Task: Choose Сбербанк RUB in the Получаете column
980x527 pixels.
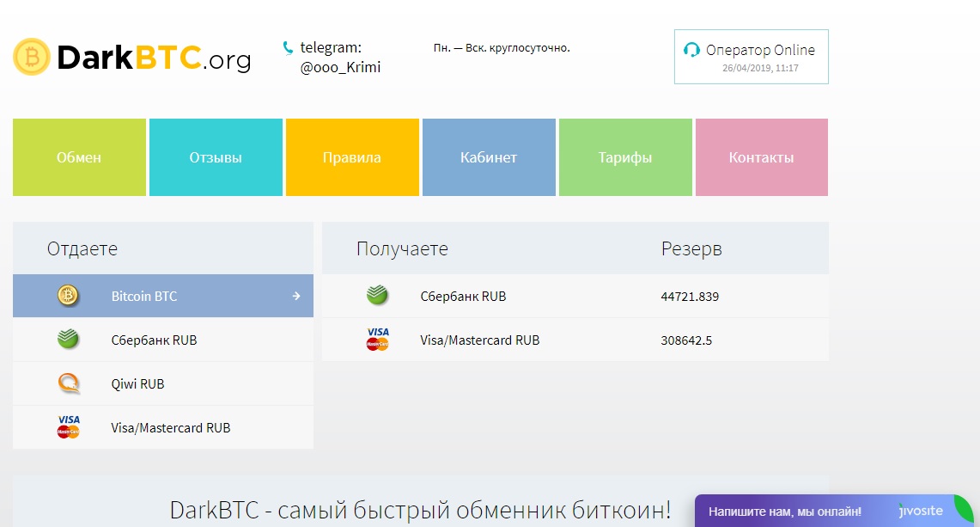Action: click(463, 296)
